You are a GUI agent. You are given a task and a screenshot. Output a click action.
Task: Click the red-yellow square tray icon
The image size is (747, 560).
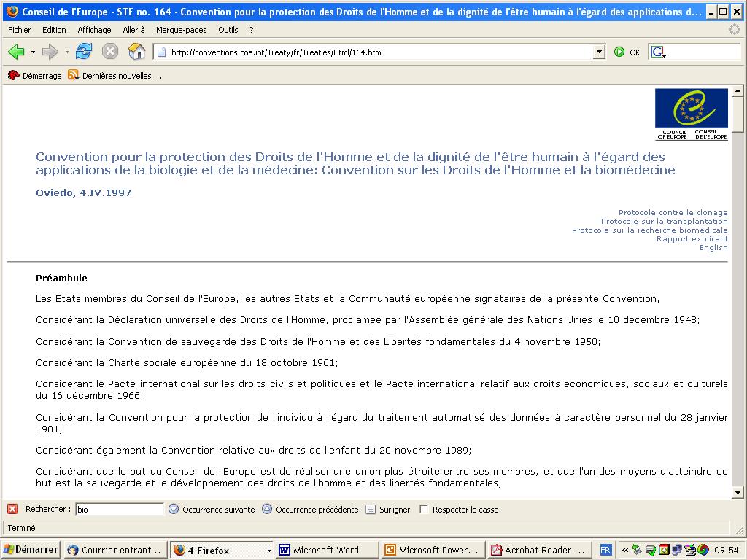pyautogui.click(x=664, y=550)
